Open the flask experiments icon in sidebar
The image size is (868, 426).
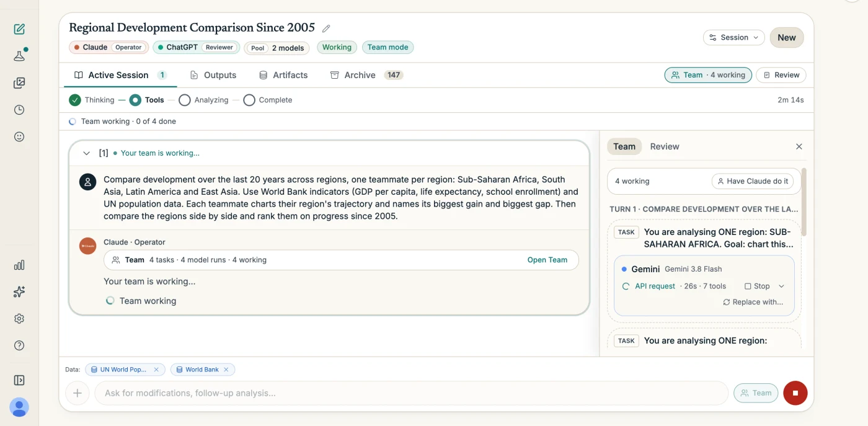pos(19,56)
